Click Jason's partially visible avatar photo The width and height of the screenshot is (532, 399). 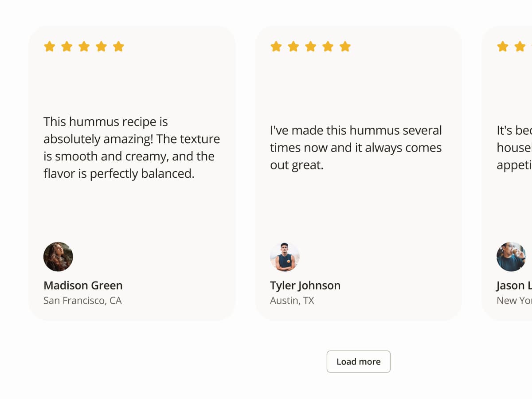click(511, 257)
